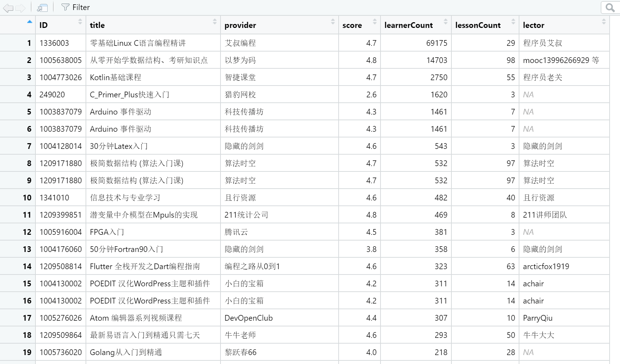Click the forward navigation arrow
This screenshot has width=620, height=364.
[20, 8]
